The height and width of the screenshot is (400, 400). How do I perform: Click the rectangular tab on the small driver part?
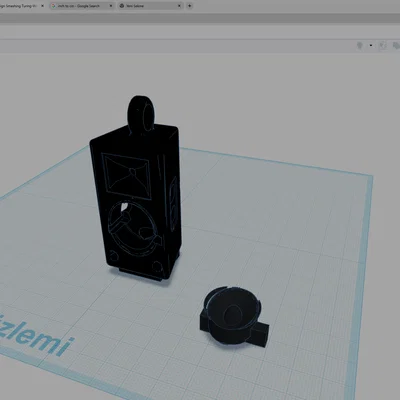[261, 334]
